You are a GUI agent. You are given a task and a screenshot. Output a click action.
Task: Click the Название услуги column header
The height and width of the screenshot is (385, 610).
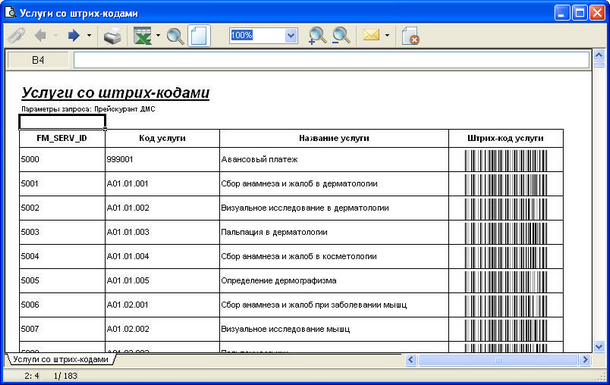point(334,138)
